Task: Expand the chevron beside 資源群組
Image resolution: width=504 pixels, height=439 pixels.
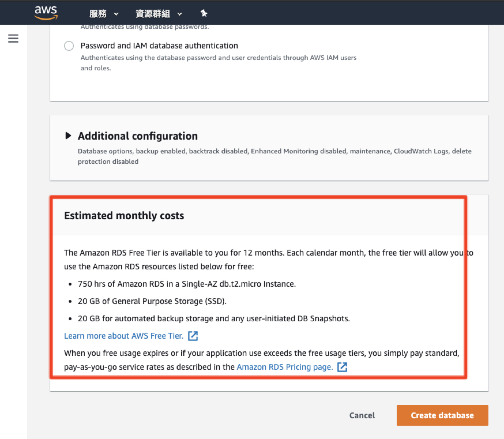Action: [180, 14]
